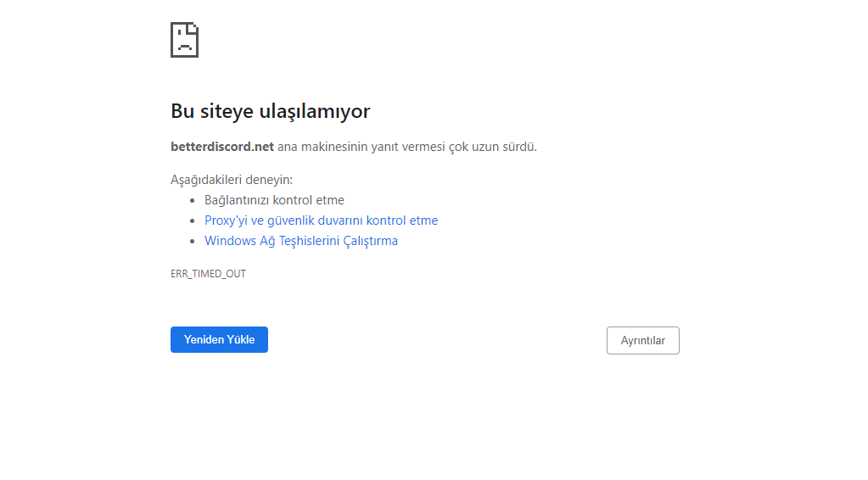Open Windows Ağ Teşhislerini Çalıştırma link
Image resolution: width=868 pixels, height=480 pixels.
click(301, 241)
